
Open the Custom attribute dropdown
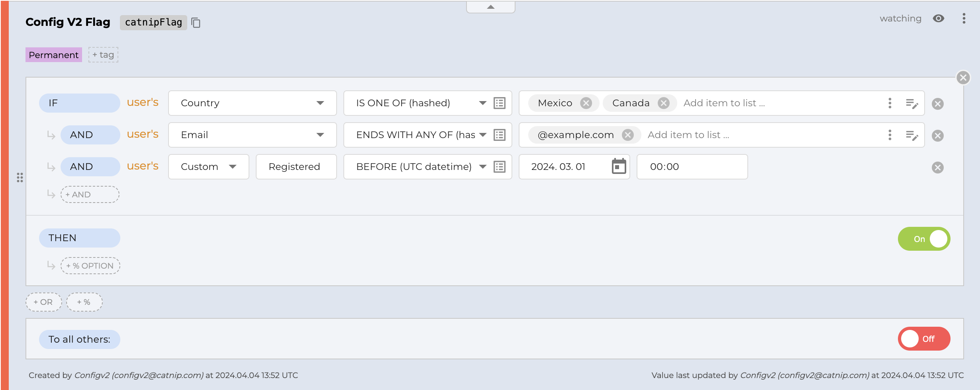click(208, 167)
